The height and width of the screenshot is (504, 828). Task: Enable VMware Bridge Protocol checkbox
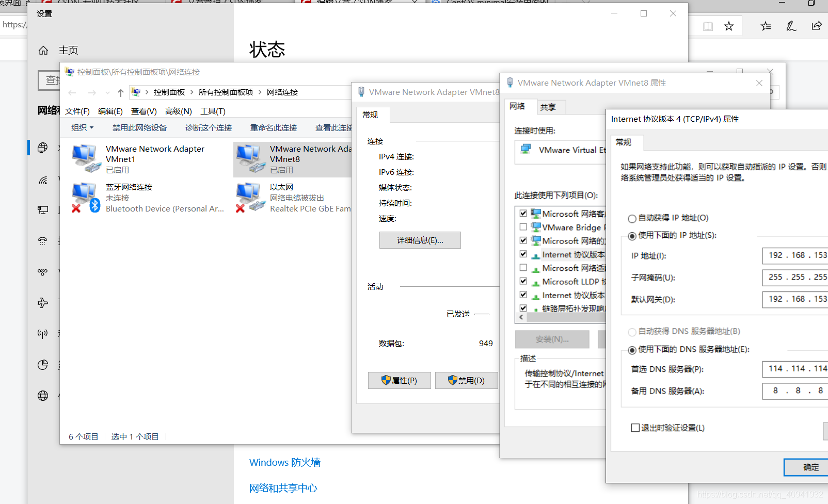coord(523,227)
